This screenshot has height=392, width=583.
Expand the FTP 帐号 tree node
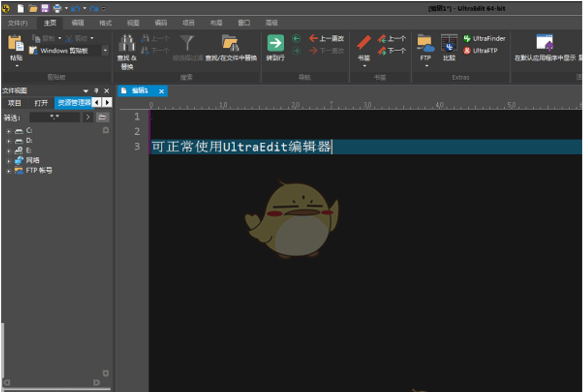pyautogui.click(x=8, y=171)
